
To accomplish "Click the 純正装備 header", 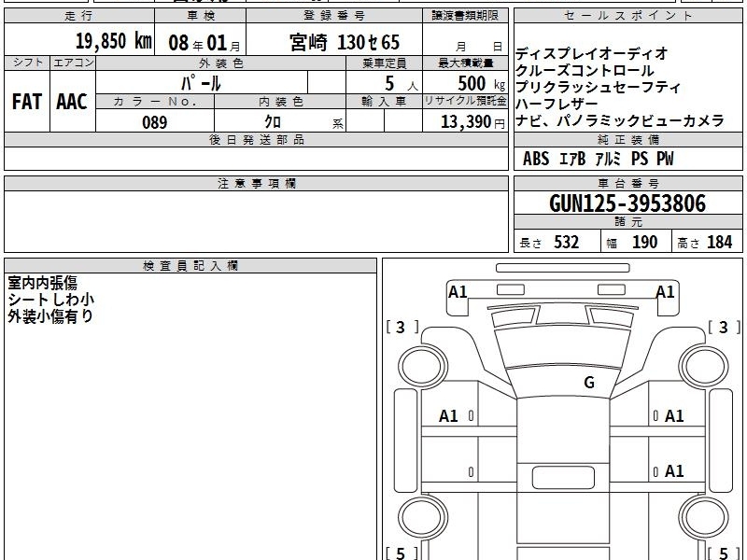I will point(627,140).
